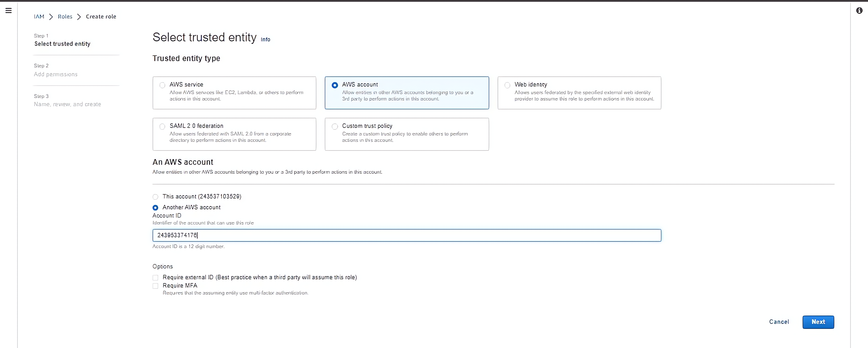The image size is (868, 348).
Task: Select the AWS account entity type
Action: point(335,85)
